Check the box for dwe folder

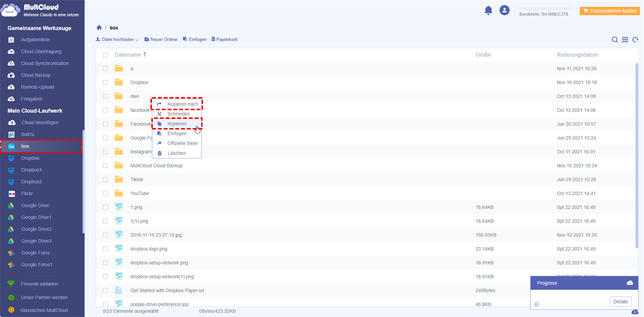pyautogui.click(x=105, y=96)
